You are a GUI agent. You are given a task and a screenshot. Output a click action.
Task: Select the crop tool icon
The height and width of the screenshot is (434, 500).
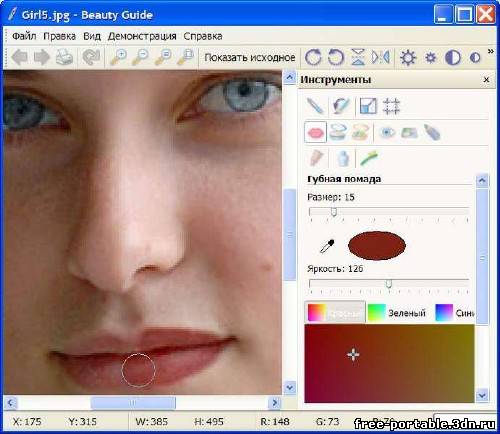tap(391, 106)
